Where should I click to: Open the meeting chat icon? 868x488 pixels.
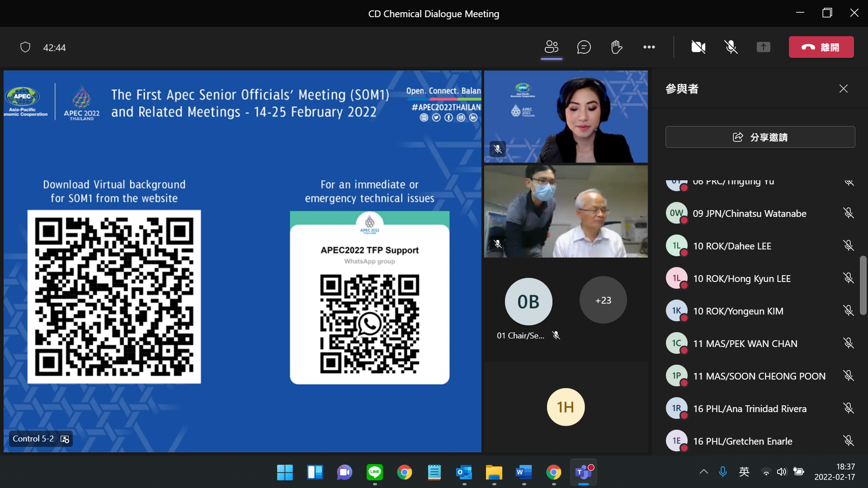tap(584, 47)
